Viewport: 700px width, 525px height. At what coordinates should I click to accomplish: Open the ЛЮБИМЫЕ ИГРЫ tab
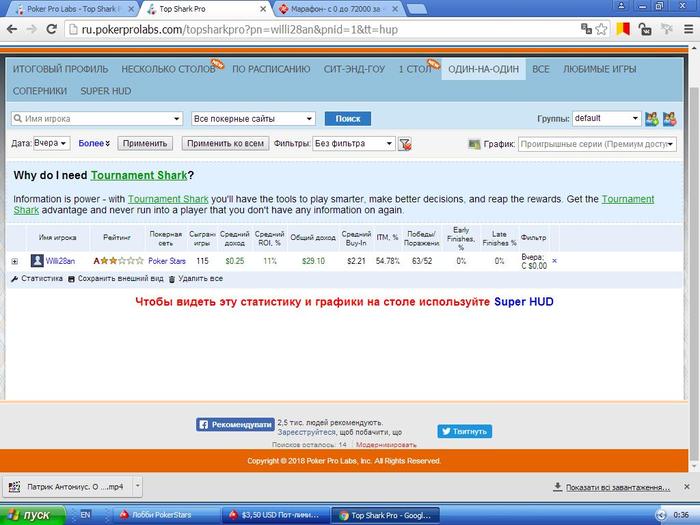[600, 69]
